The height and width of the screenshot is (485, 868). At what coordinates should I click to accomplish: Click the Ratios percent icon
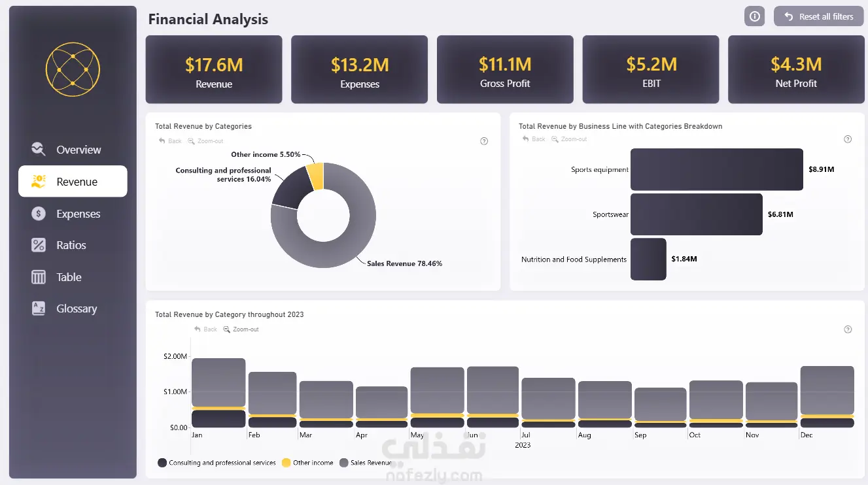[39, 245]
